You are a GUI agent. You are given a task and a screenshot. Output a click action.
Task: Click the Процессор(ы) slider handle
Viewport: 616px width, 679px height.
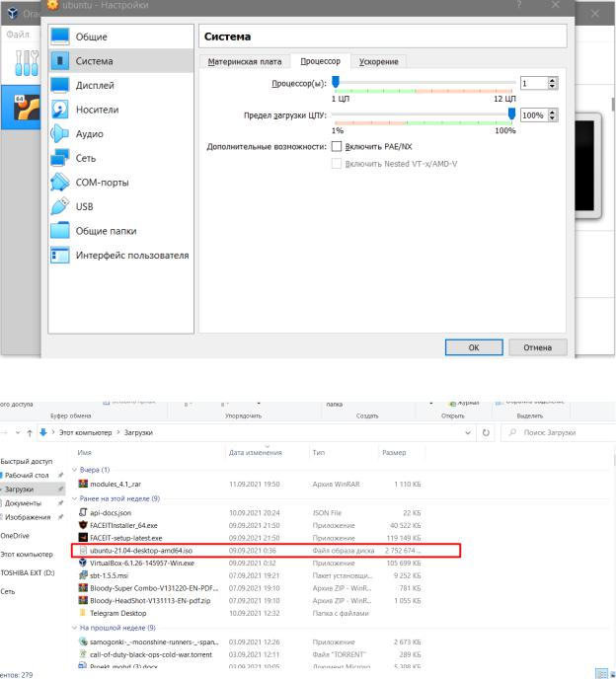(x=336, y=81)
